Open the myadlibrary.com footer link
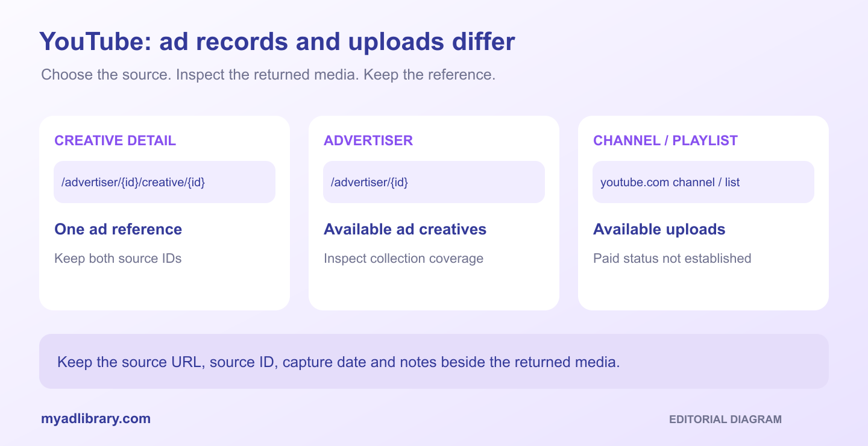This screenshot has height=446, width=868. coord(96,419)
